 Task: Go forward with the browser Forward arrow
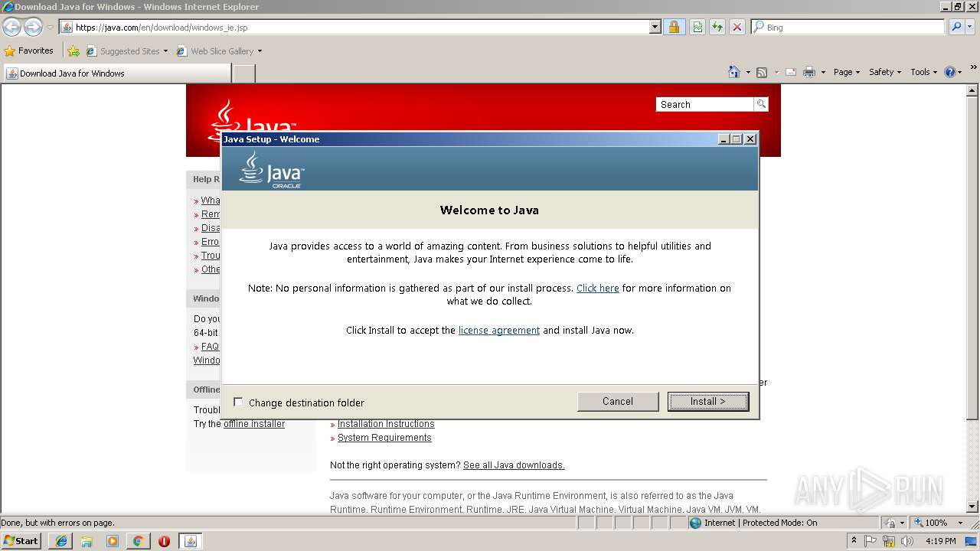coord(33,27)
